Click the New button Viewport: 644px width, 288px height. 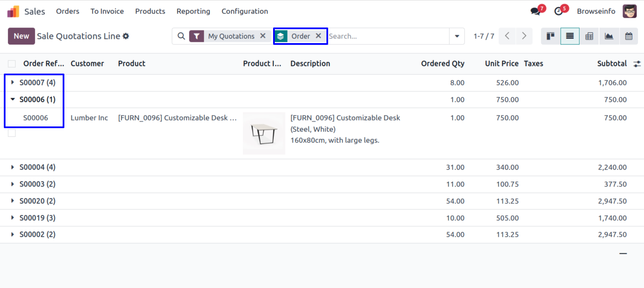[x=21, y=36]
